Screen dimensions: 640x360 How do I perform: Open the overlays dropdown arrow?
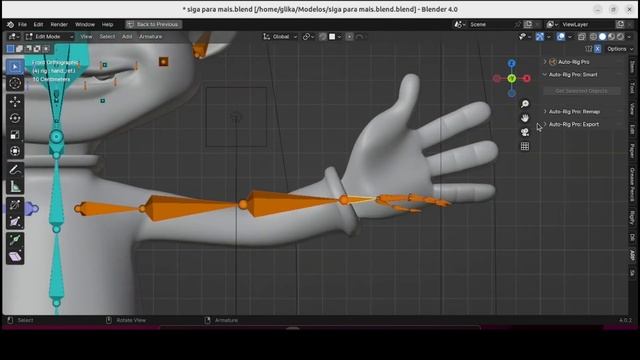pyautogui.click(x=570, y=37)
